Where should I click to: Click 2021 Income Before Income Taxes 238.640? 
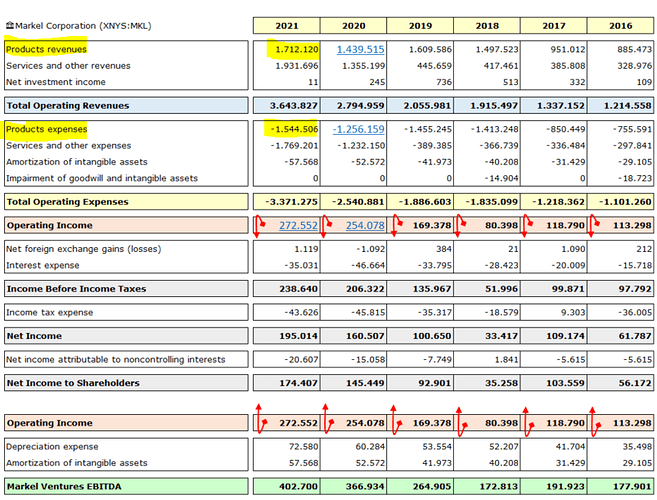(x=298, y=289)
